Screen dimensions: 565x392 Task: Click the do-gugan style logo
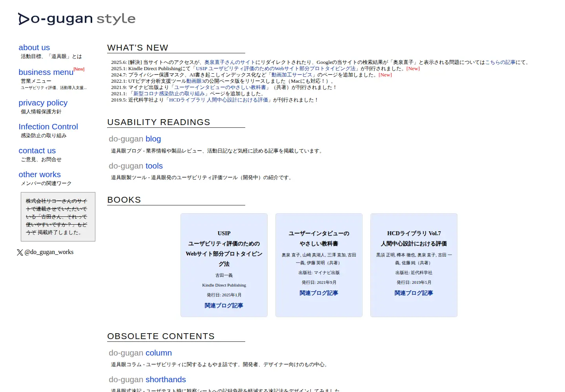(x=77, y=19)
